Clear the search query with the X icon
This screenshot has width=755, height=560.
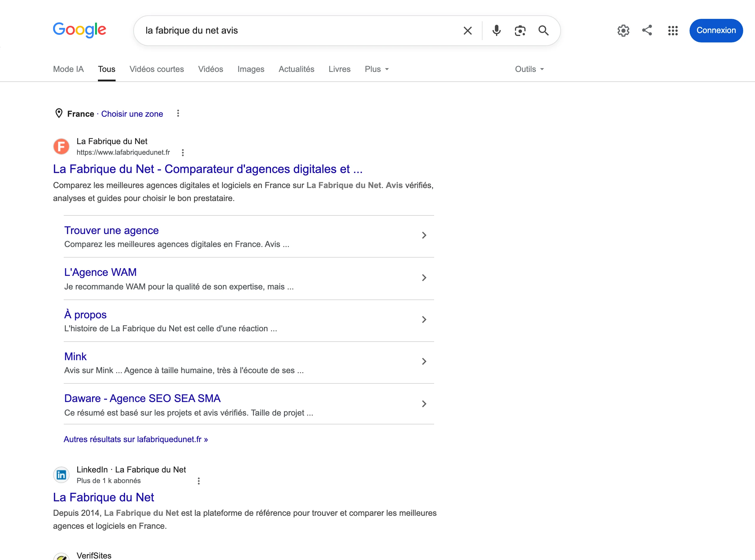467,31
